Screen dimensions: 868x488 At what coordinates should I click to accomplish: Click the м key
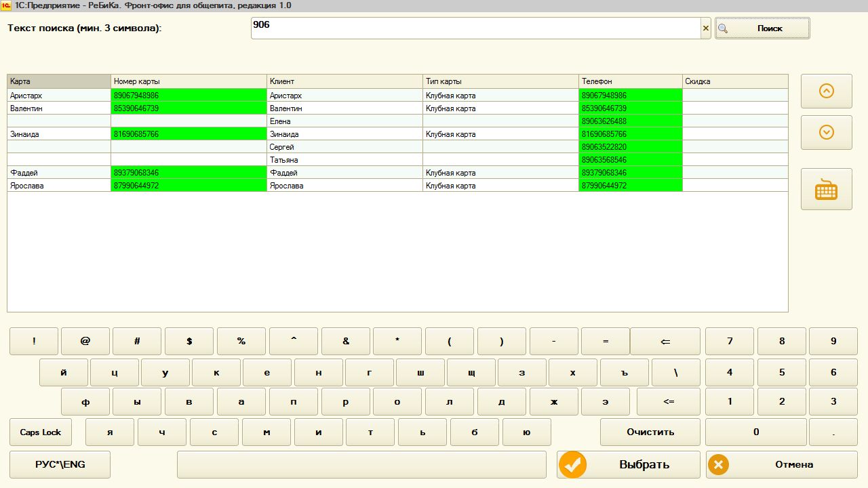tap(267, 432)
